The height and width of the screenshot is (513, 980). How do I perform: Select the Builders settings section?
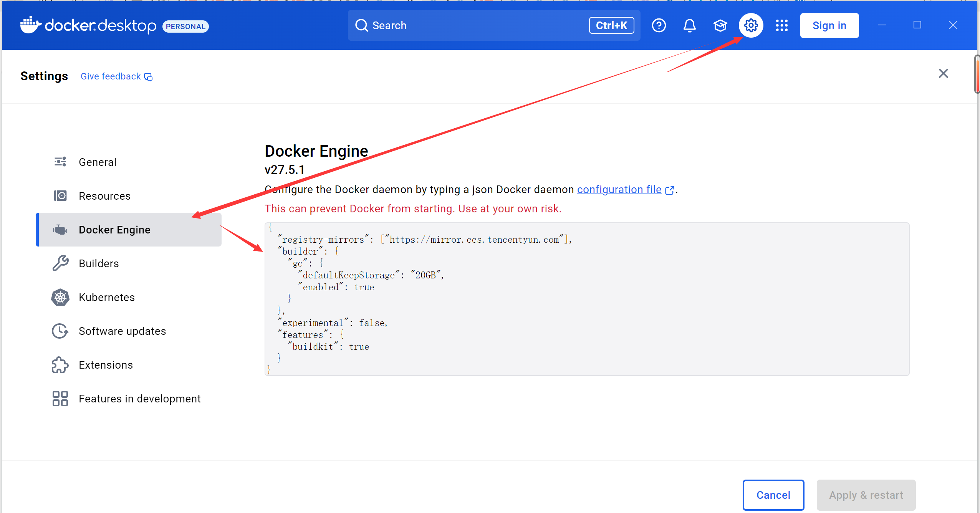[99, 263]
